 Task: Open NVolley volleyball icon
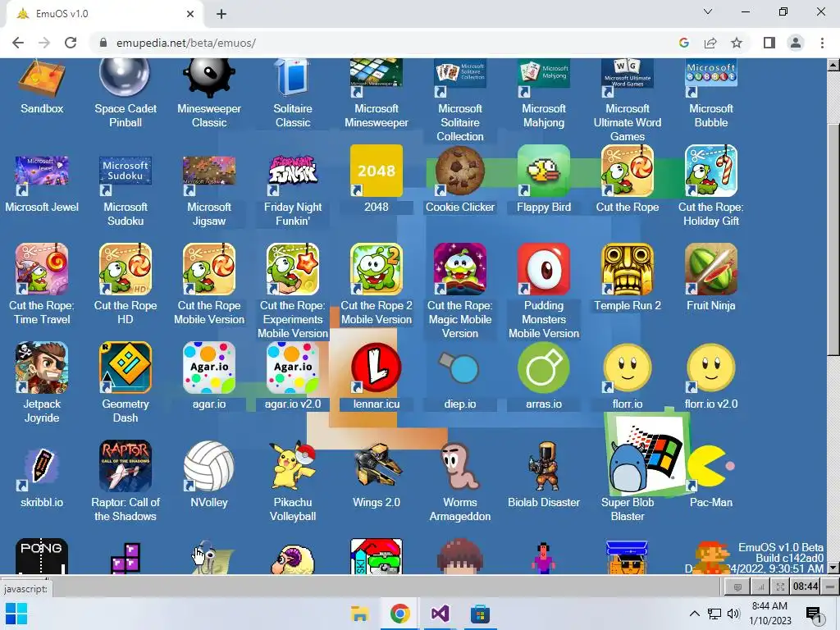(209, 466)
